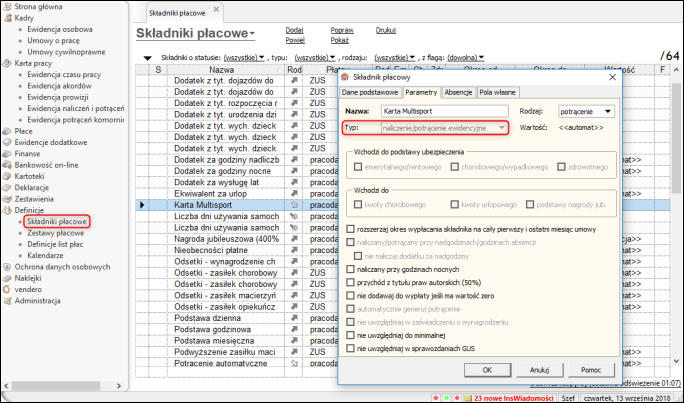
Task: Confirm dialog with OK button
Action: (487, 370)
